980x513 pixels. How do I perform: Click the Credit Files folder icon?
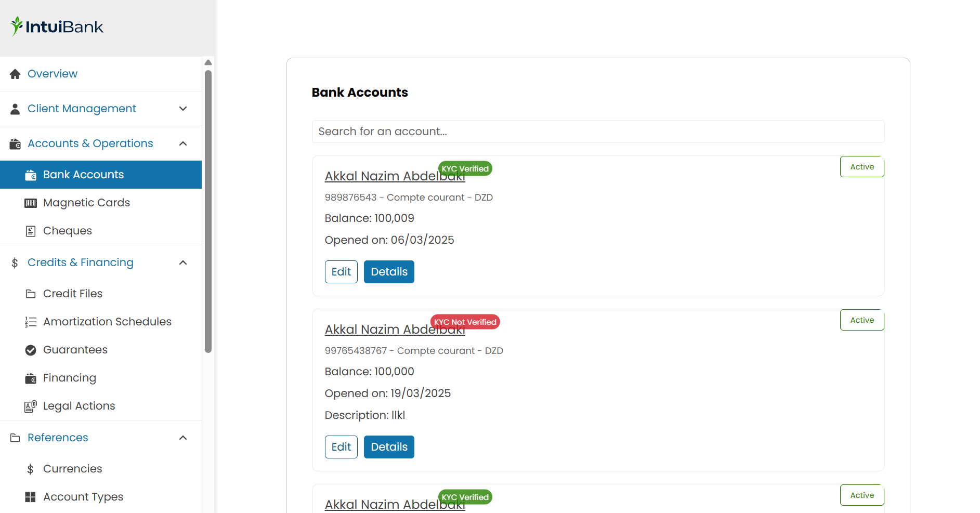[31, 294]
